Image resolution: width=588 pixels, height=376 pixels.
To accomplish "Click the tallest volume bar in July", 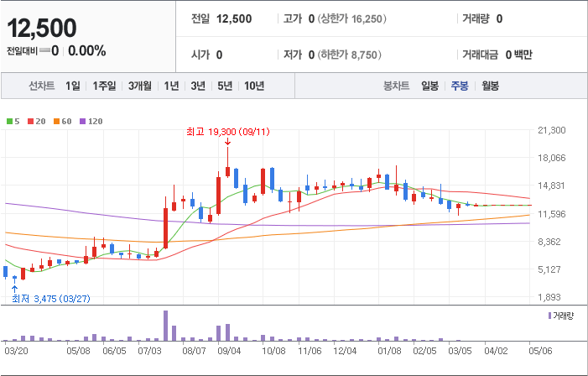I will point(165,326).
